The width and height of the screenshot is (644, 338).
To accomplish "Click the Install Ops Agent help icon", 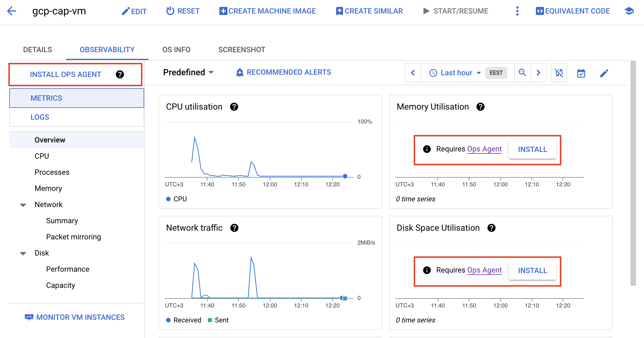I will (120, 75).
